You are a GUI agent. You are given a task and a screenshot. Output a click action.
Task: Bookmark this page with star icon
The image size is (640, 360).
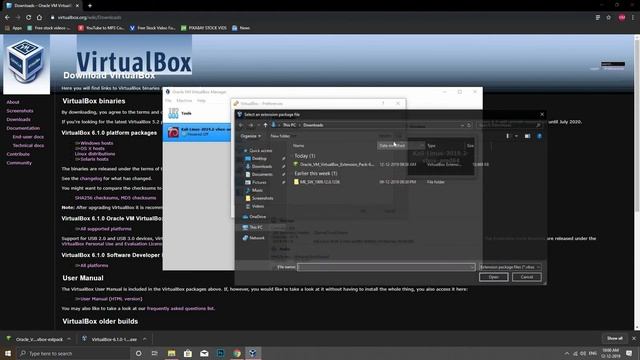[x=609, y=18]
